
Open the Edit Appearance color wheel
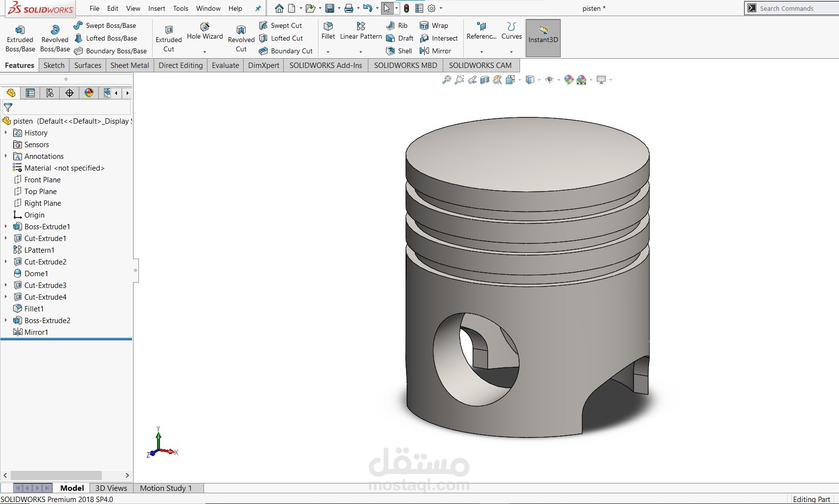[568, 80]
